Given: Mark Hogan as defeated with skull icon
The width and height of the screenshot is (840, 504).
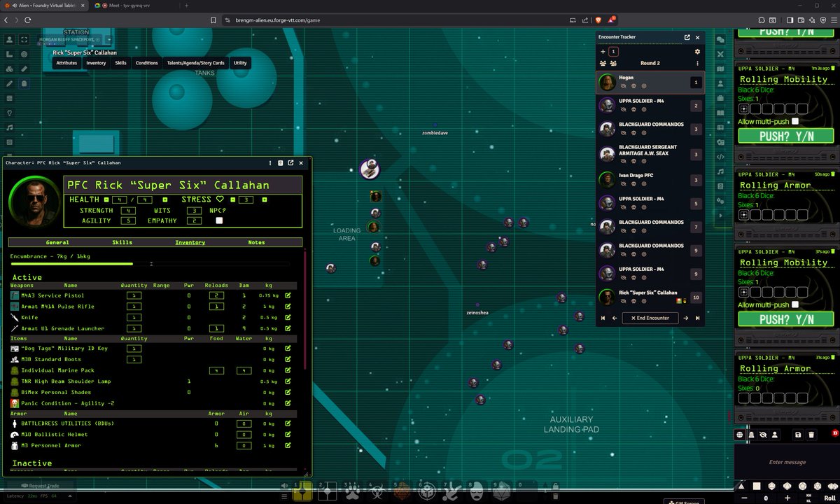Looking at the screenshot, I should pos(632,87).
